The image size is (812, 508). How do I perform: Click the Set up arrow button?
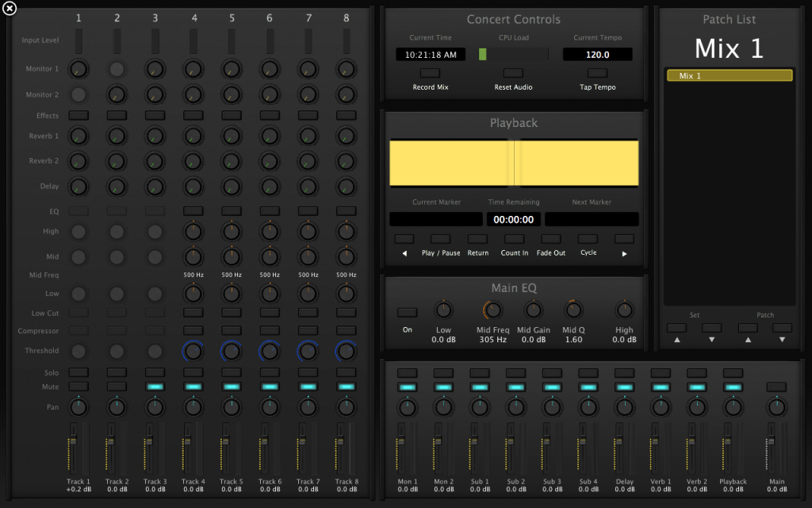pyautogui.click(x=676, y=328)
